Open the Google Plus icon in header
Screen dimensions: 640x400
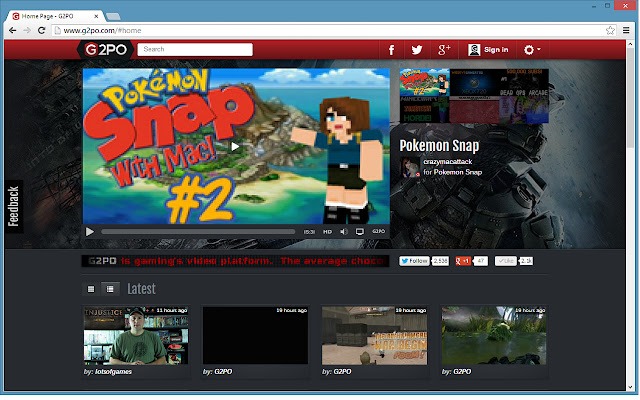coord(445,50)
